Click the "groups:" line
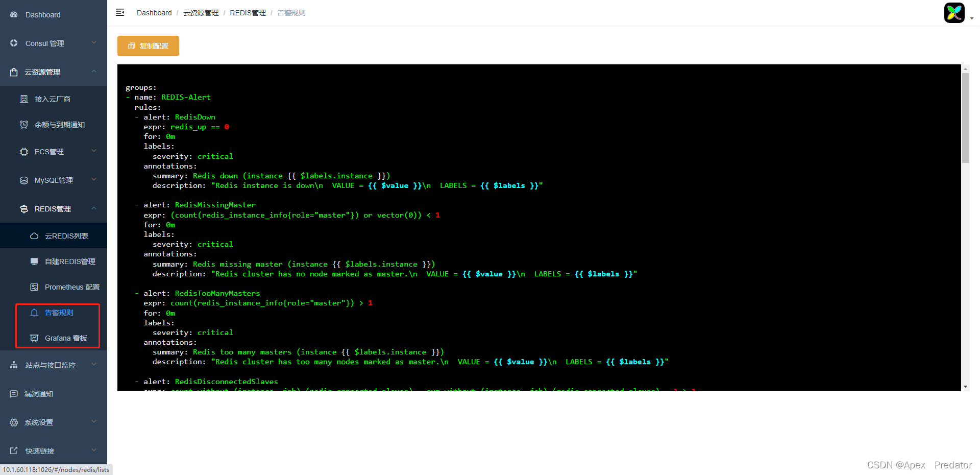Viewport: 980px width, 475px height. [x=141, y=87]
